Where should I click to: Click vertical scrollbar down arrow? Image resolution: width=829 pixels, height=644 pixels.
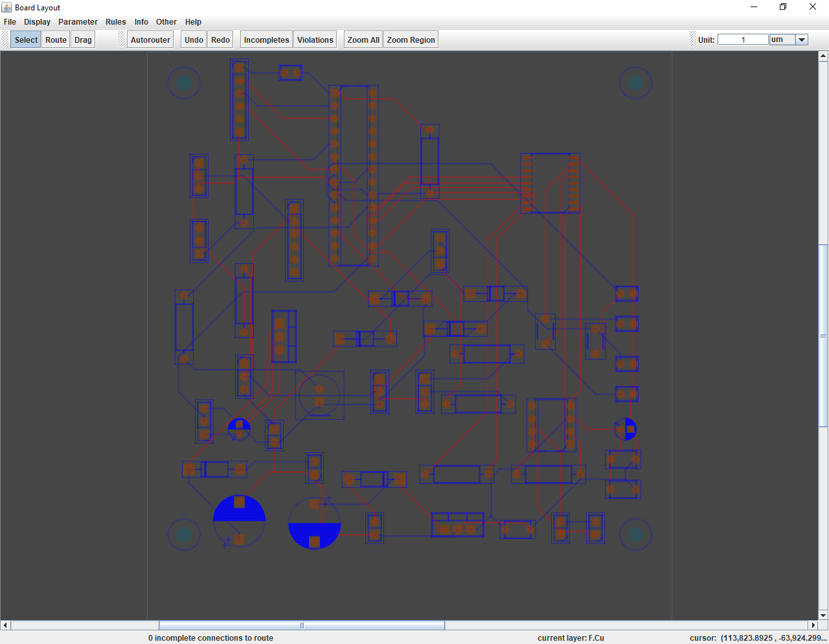click(x=823, y=615)
